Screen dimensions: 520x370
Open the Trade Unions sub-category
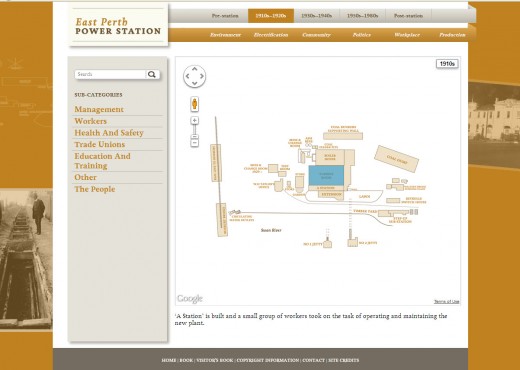[100, 144]
